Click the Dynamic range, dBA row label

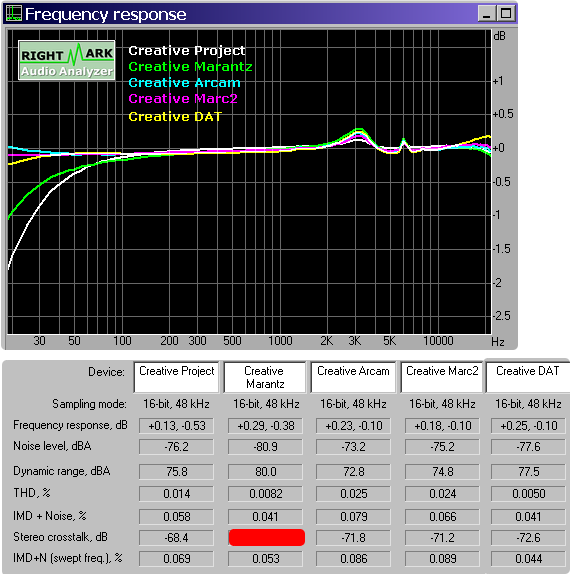[x=61, y=471]
